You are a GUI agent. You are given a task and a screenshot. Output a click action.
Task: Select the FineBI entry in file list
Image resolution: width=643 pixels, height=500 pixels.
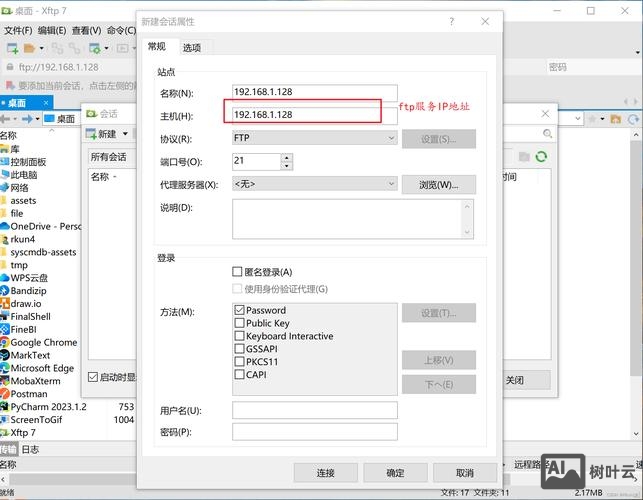click(18, 329)
